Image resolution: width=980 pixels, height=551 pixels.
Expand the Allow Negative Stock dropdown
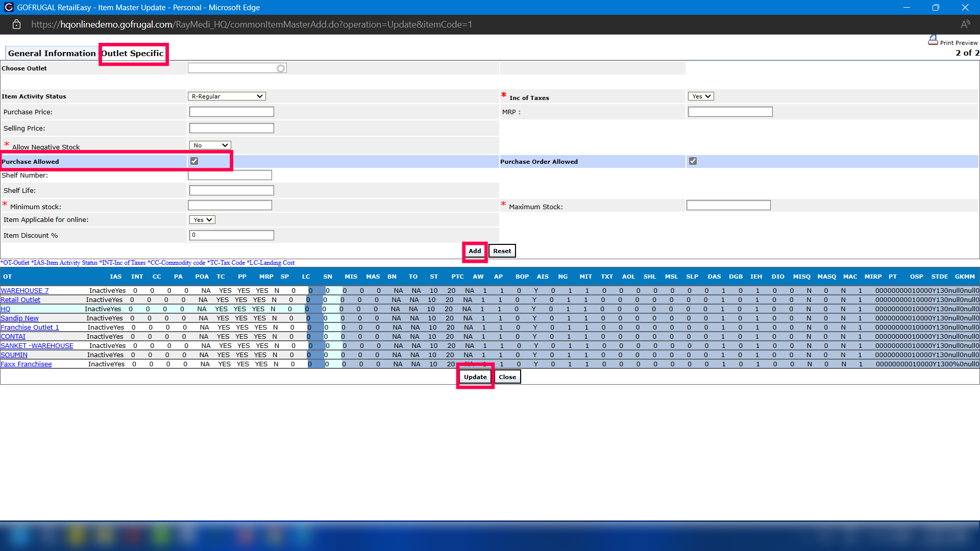210,145
